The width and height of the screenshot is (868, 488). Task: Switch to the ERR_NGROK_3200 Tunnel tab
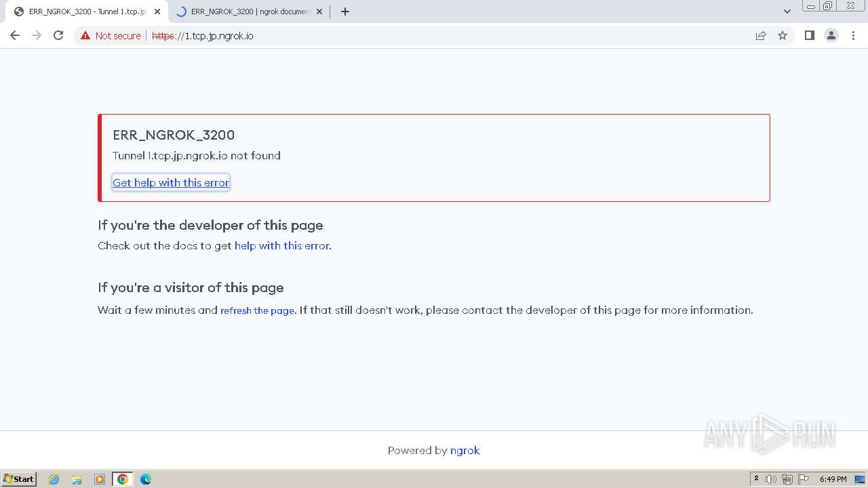87,12
